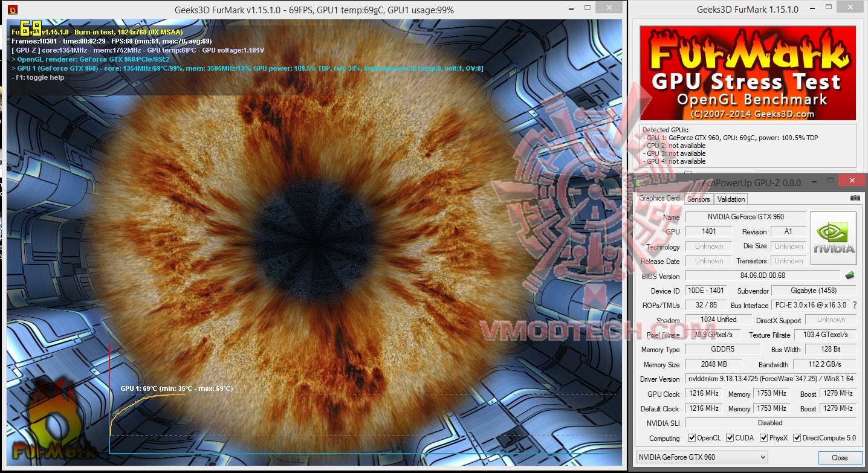Click the Geeks3D FurMark 1.15.1.0 launcher title bar

[747, 10]
